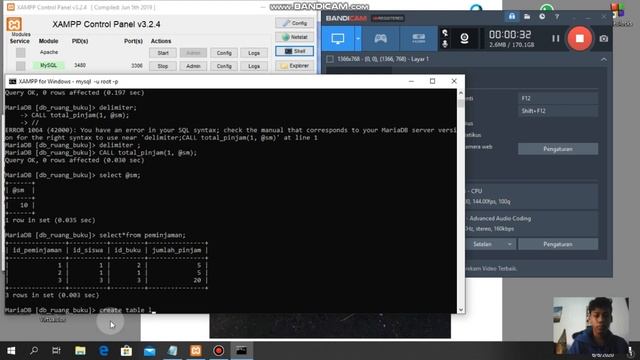This screenshot has width=640, height=360.
Task: Capture screenshot with Bandicam camera icon
Action: (x=604, y=38)
